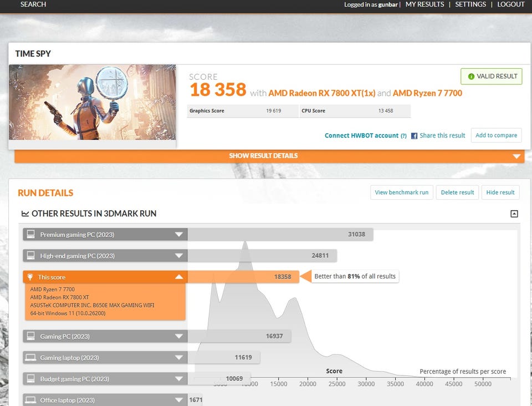Image resolution: width=532 pixels, height=406 pixels.
Task: Open MY RESULTS in top navigation
Action: click(x=424, y=4)
